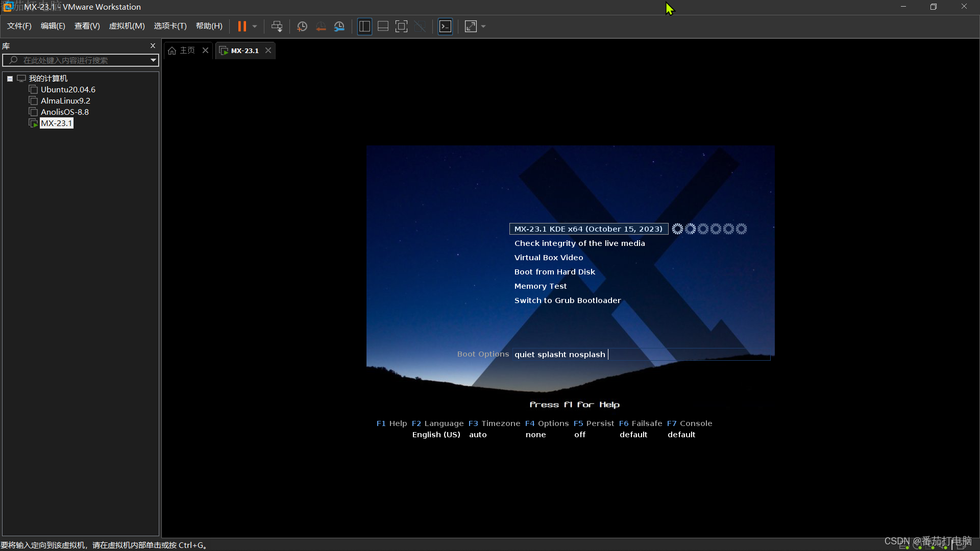The height and width of the screenshot is (551, 980).
Task: Select the snapshot take icon
Action: pyautogui.click(x=301, y=26)
